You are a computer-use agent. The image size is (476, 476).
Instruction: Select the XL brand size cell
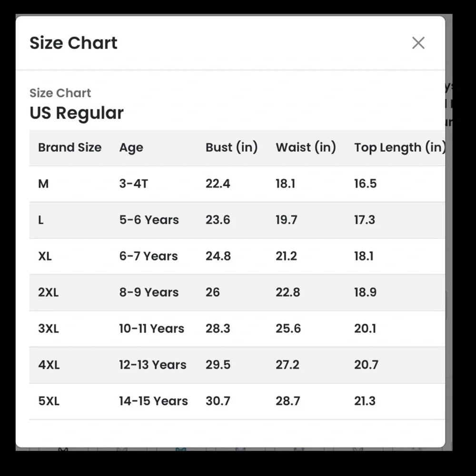coord(45,256)
